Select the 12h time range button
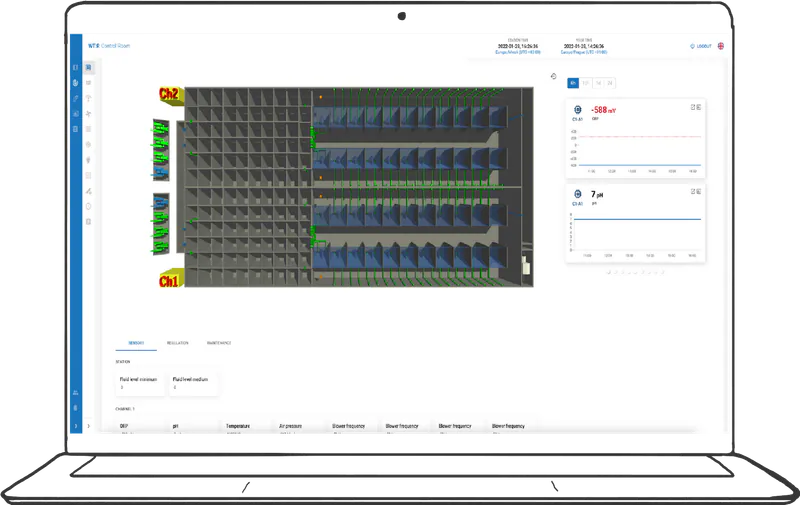 click(x=586, y=83)
